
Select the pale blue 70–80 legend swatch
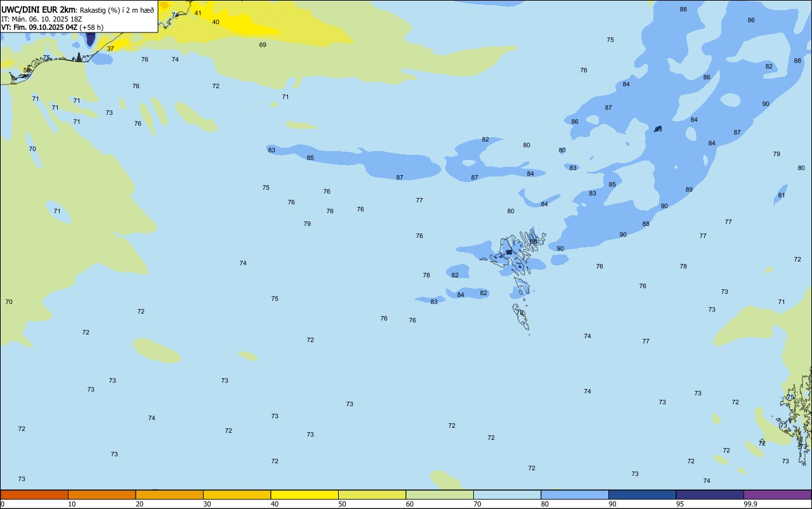(x=507, y=494)
